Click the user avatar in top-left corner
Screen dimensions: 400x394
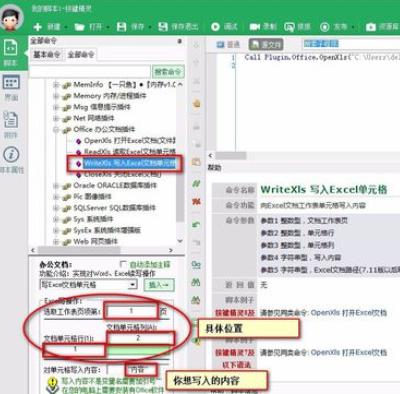[x=12, y=17]
